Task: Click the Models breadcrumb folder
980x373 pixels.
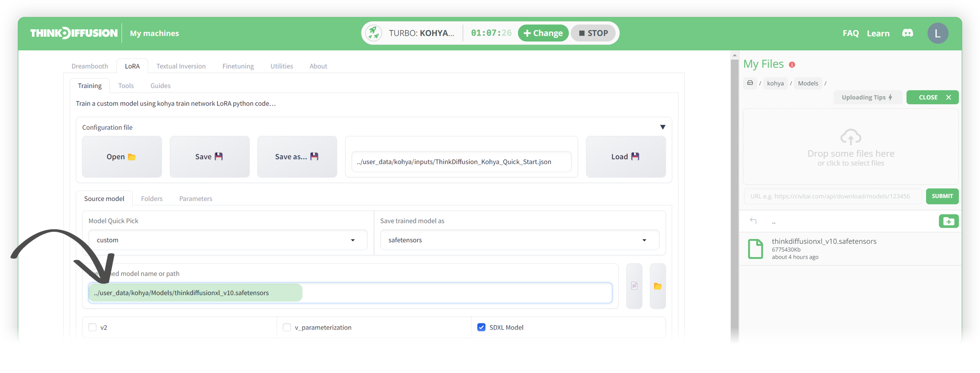Action: click(x=808, y=83)
